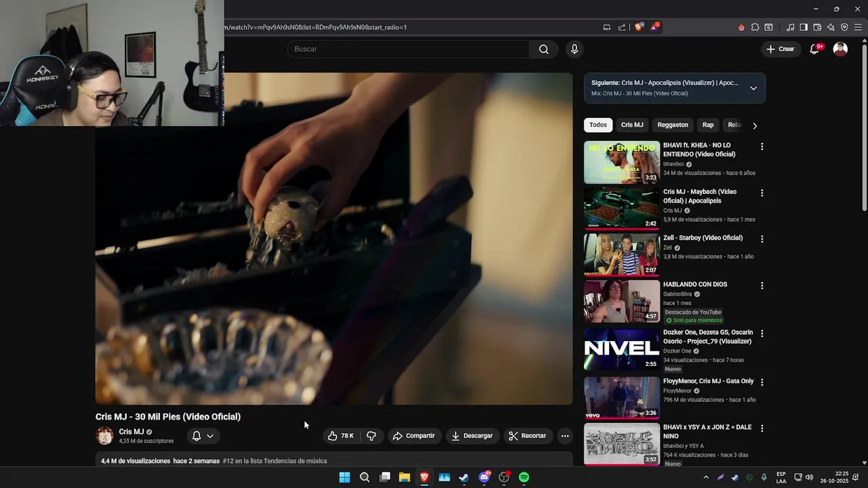The width and height of the screenshot is (868, 488).
Task: Click the Recortar button
Action: pos(528,436)
